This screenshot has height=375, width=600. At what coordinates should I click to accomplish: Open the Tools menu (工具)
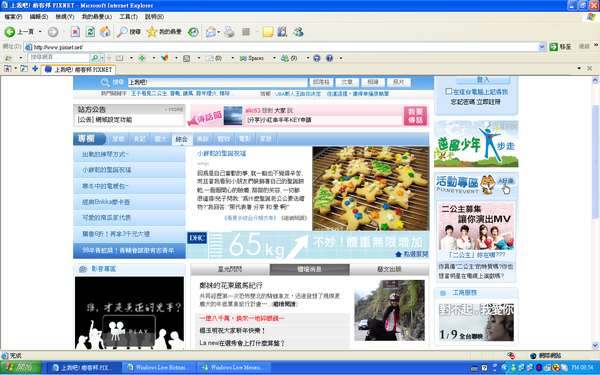129,17
